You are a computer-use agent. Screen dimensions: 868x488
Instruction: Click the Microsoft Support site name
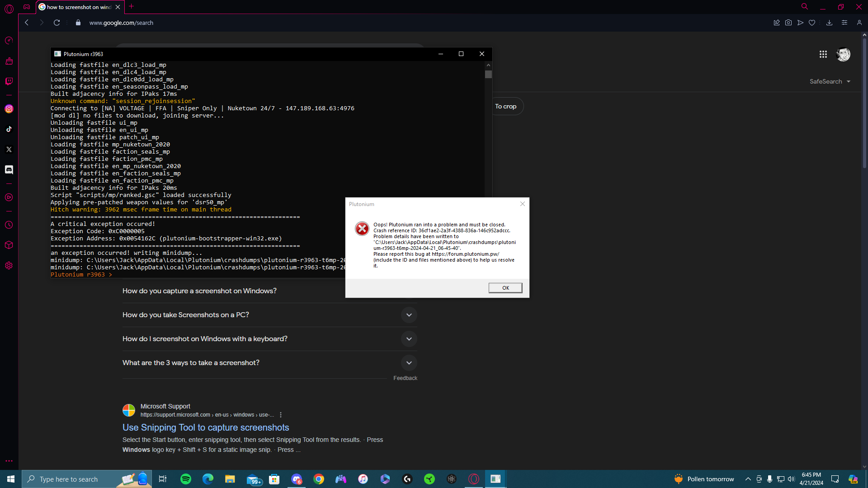tap(165, 406)
